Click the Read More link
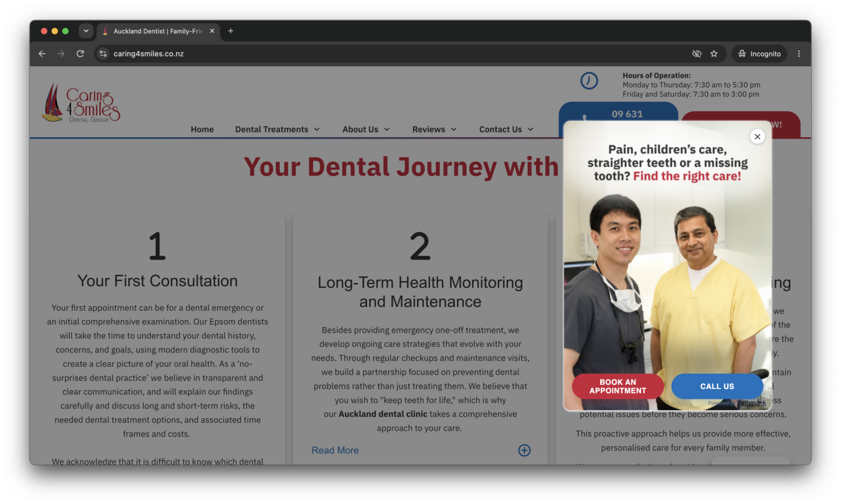 coord(335,450)
